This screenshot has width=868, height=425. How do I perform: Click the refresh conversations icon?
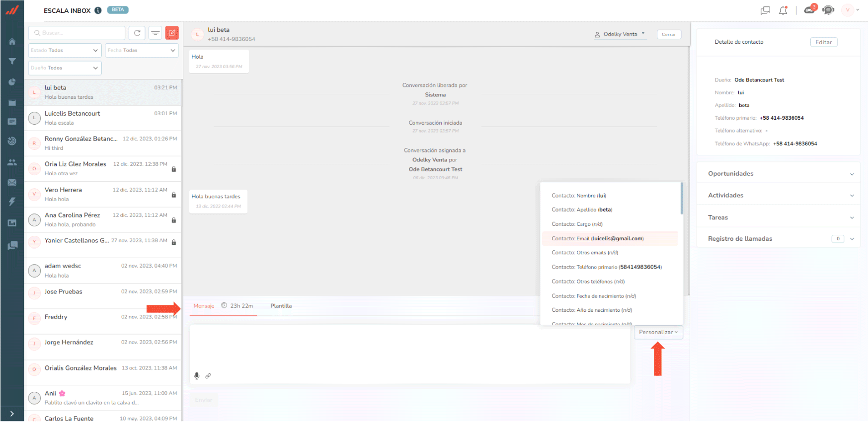tap(137, 33)
